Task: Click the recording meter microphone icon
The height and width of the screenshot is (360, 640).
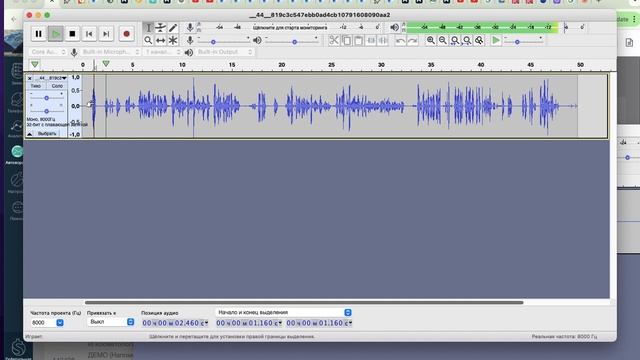Action: coord(190,27)
